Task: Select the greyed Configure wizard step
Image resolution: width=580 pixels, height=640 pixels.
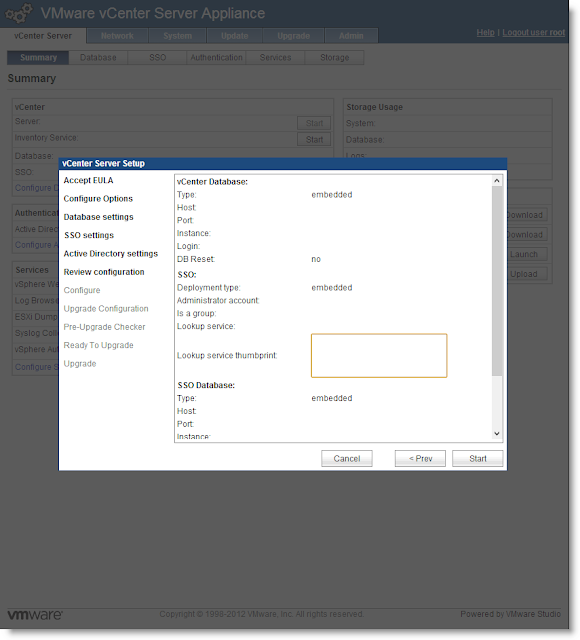Action: click(x=82, y=290)
